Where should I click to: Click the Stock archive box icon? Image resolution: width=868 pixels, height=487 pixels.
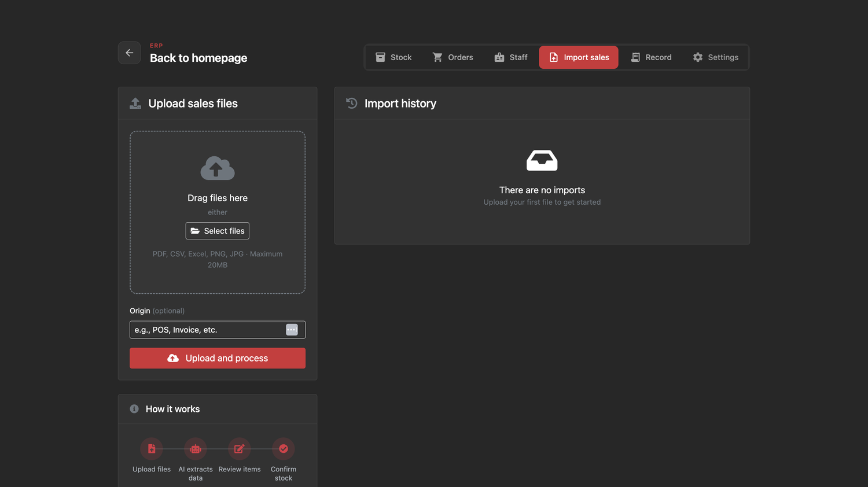click(380, 57)
